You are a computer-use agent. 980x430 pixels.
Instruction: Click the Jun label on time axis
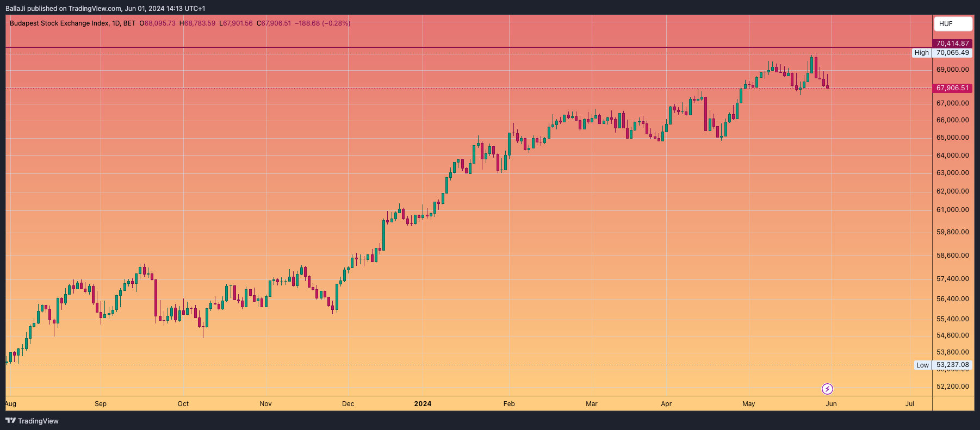pos(831,404)
